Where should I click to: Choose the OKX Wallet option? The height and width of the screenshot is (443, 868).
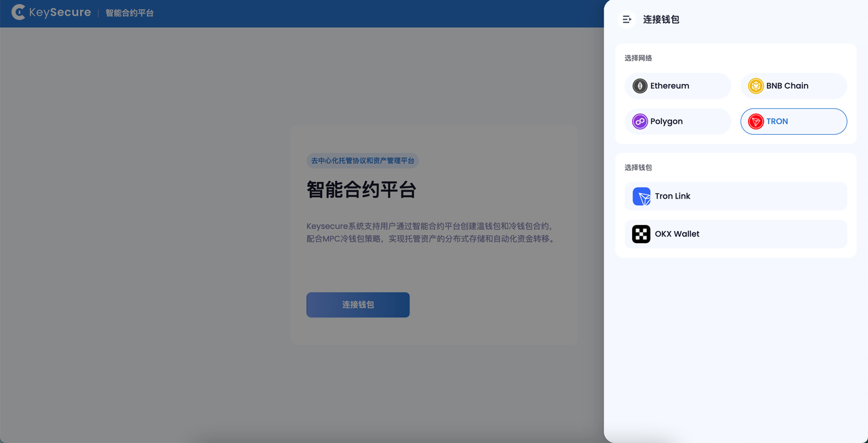[x=736, y=234]
